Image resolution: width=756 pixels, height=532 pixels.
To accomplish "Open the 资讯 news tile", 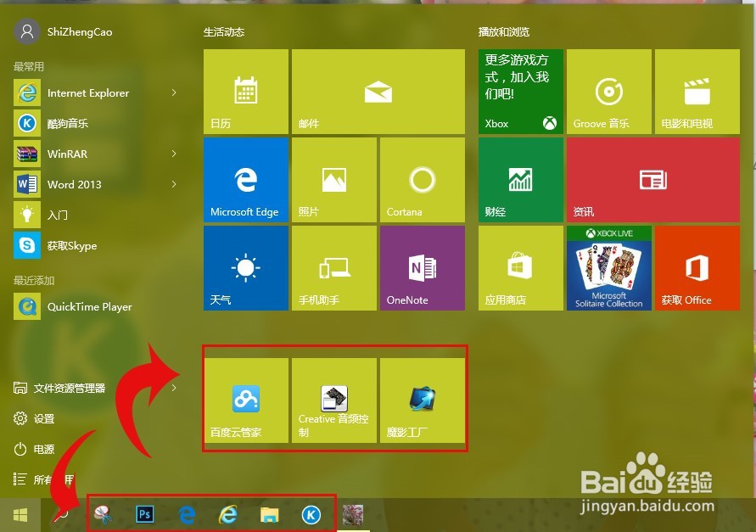I will point(653,180).
